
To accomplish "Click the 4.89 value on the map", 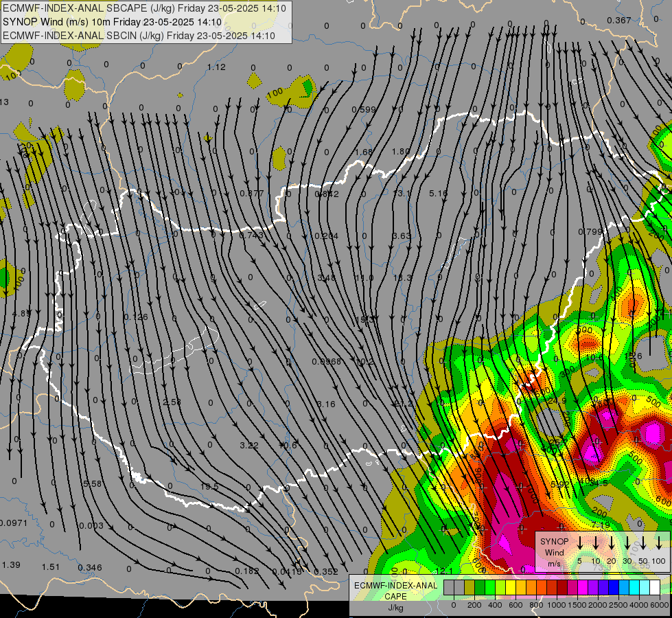I will click(21, 314).
